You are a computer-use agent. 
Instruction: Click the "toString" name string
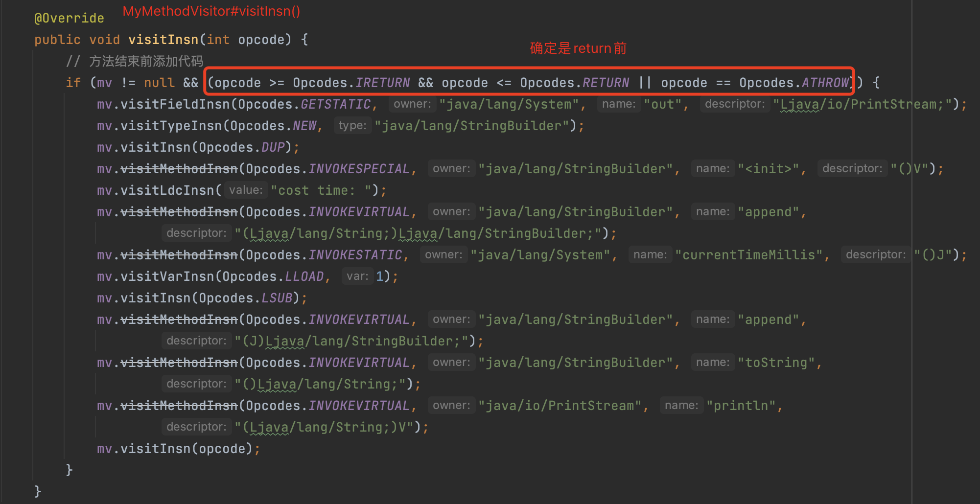[x=776, y=363]
